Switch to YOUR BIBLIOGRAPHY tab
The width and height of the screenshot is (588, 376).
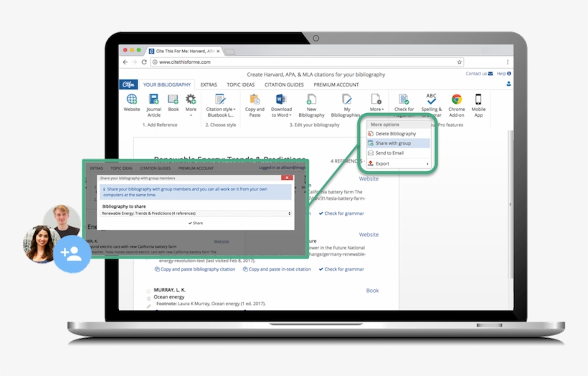[x=167, y=85]
